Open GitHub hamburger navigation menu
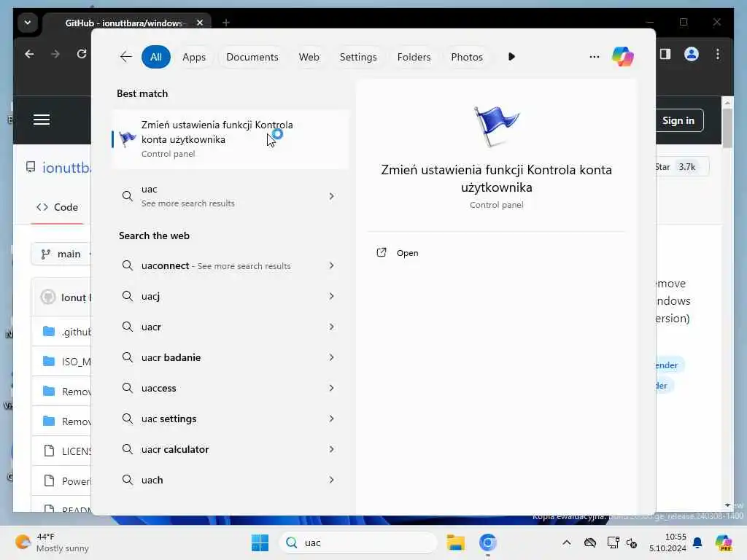The width and height of the screenshot is (747, 560). (x=42, y=120)
